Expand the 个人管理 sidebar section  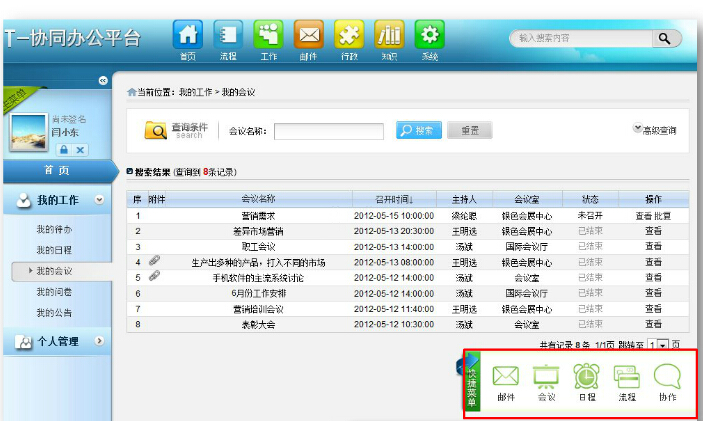coord(99,341)
